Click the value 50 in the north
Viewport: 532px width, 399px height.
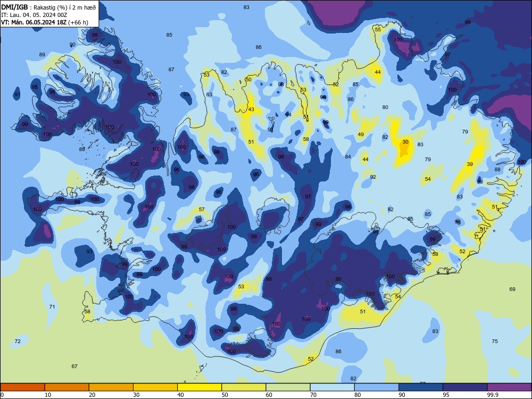coord(248,79)
